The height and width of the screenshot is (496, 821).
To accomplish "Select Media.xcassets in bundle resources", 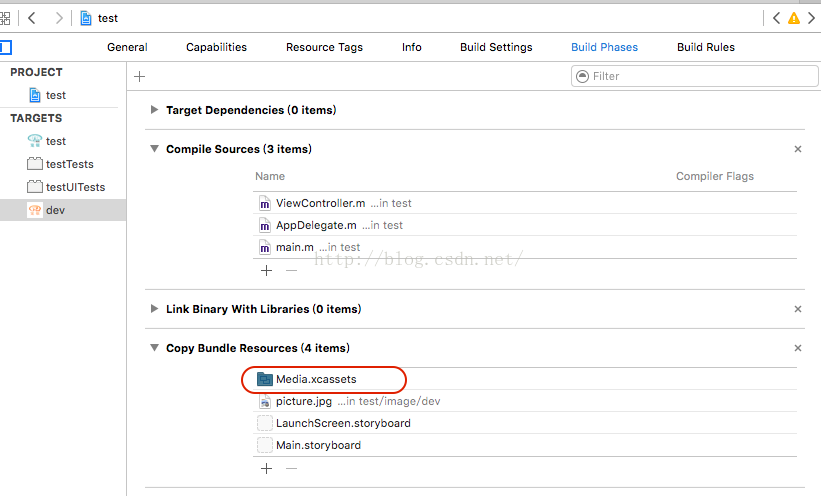I will 315,379.
